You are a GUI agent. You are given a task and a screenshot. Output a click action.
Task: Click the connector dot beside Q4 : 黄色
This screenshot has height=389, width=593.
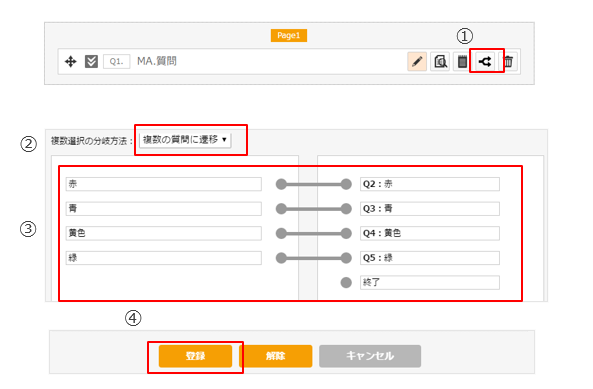[346, 233]
